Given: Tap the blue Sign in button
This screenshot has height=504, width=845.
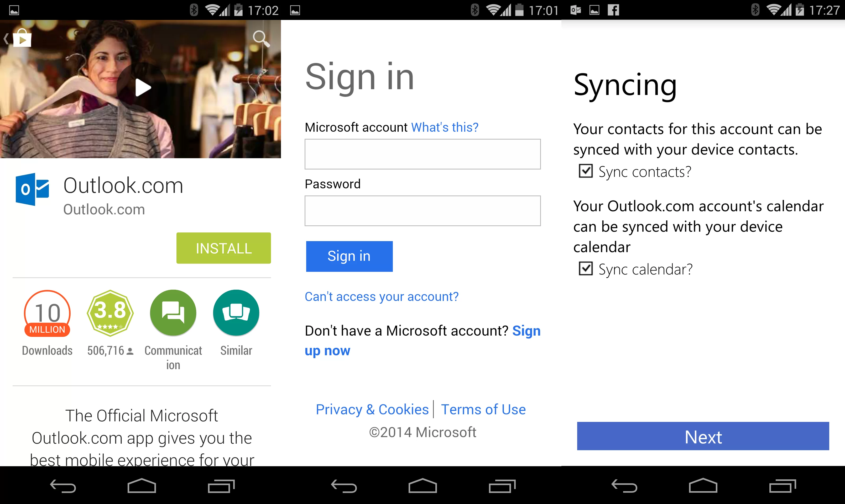Looking at the screenshot, I should [349, 256].
